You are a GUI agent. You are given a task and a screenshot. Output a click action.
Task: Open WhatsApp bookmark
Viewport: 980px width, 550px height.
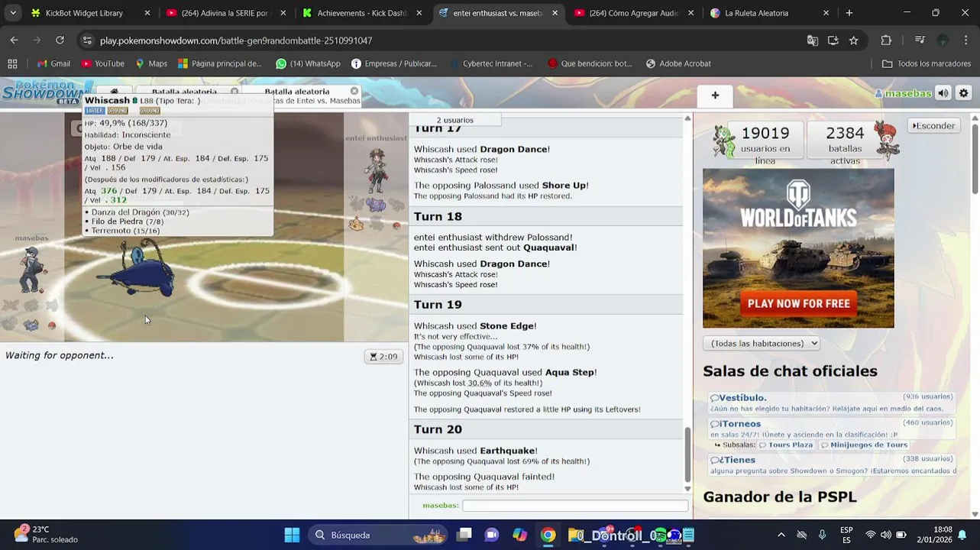(x=308, y=63)
